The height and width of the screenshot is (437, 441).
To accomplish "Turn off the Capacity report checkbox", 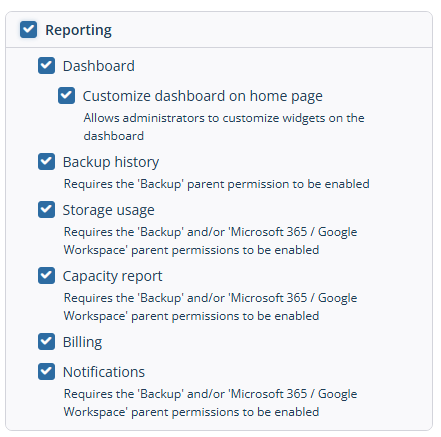I will (46, 276).
